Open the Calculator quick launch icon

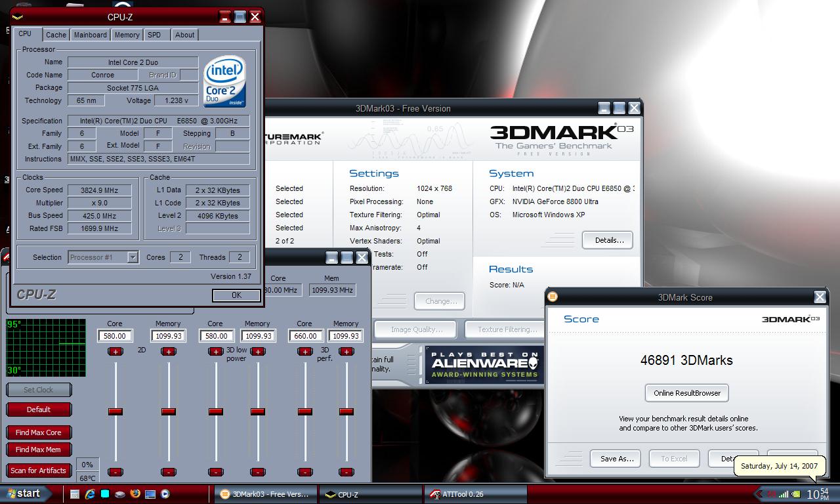point(75,494)
